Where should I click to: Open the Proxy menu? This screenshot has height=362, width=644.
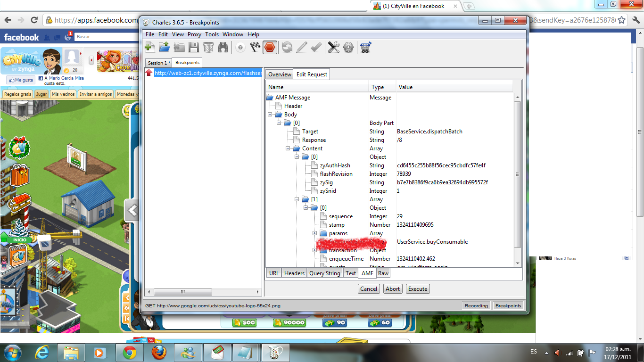tap(194, 34)
